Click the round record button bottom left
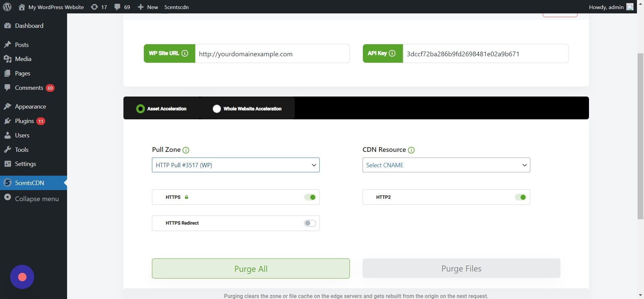Viewport: 644px width, 299px height. [22, 277]
